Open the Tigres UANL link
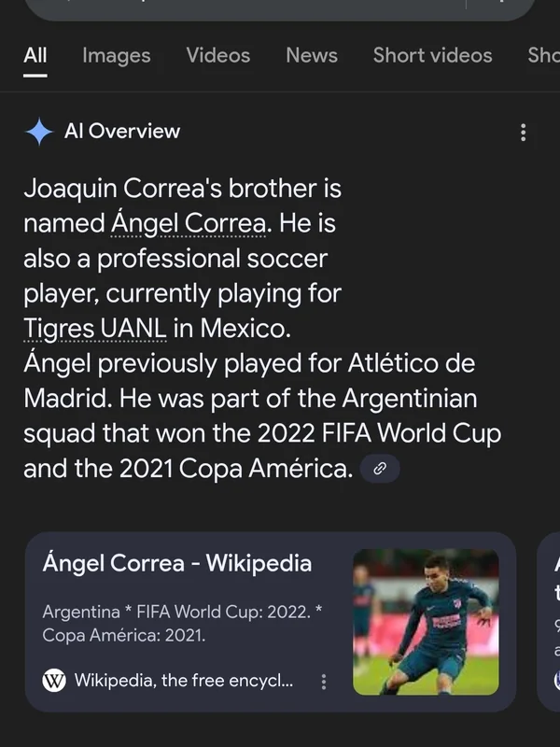The width and height of the screenshot is (560, 747). tap(95, 329)
